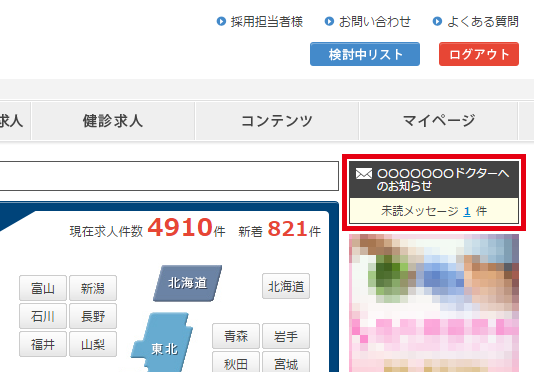Select the 北海道 region on the map

(x=187, y=283)
